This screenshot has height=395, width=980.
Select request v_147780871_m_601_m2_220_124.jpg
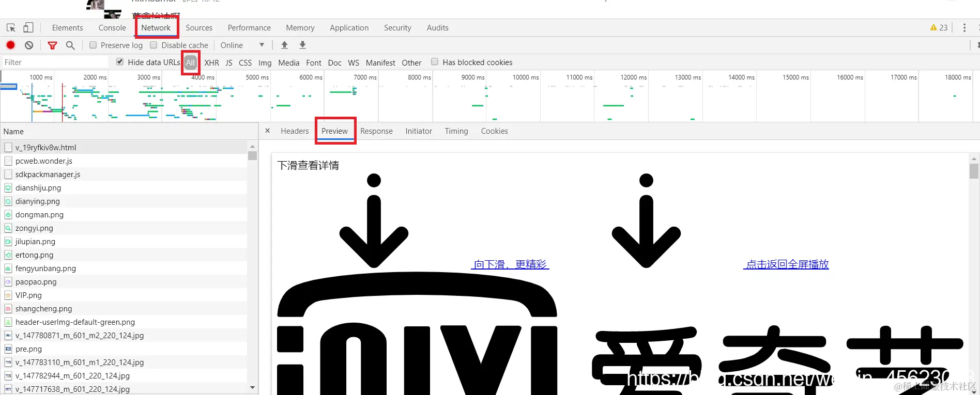click(x=124, y=336)
